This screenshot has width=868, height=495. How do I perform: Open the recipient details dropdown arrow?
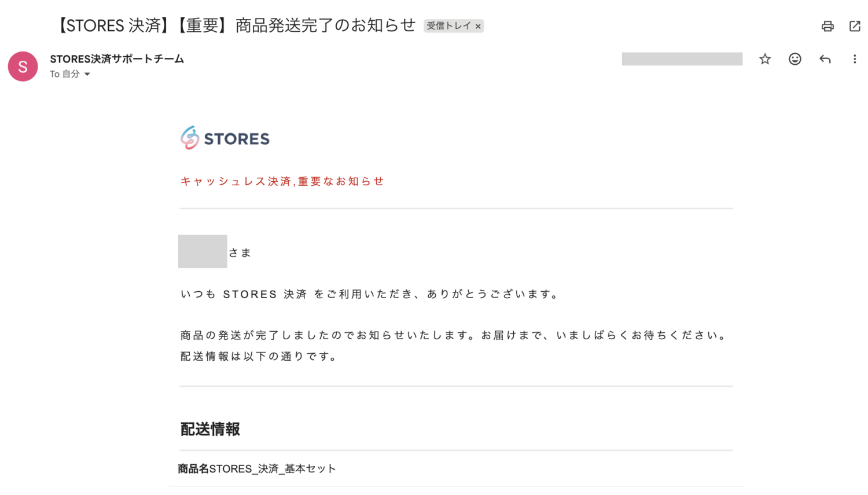pyautogui.click(x=87, y=74)
